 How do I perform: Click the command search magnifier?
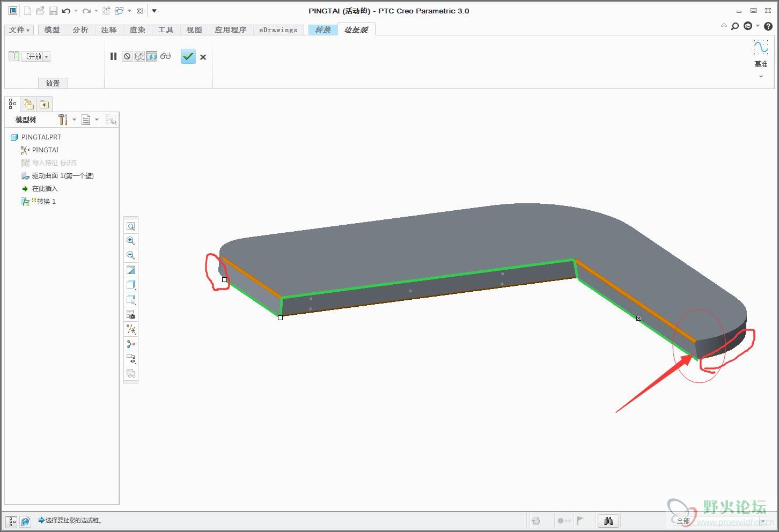click(735, 26)
